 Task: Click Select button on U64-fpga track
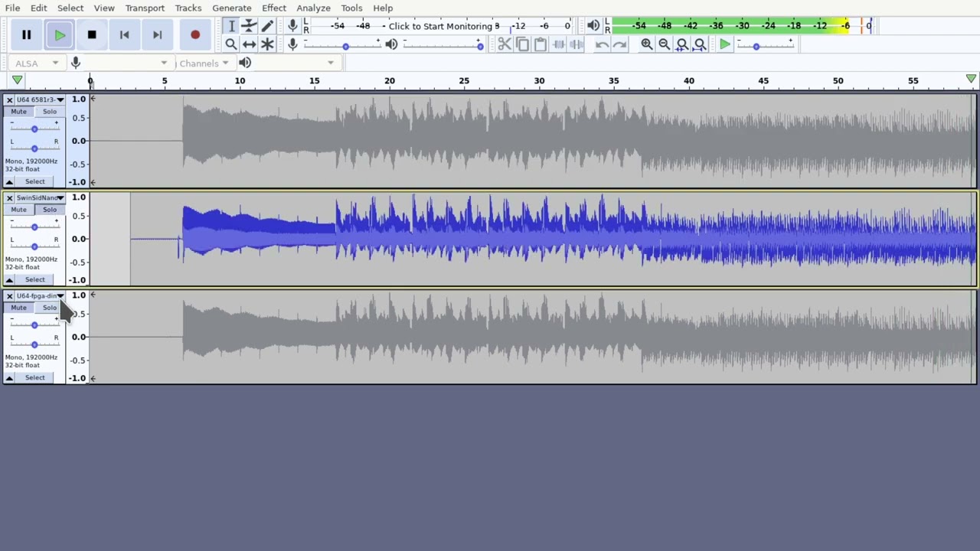pos(34,377)
